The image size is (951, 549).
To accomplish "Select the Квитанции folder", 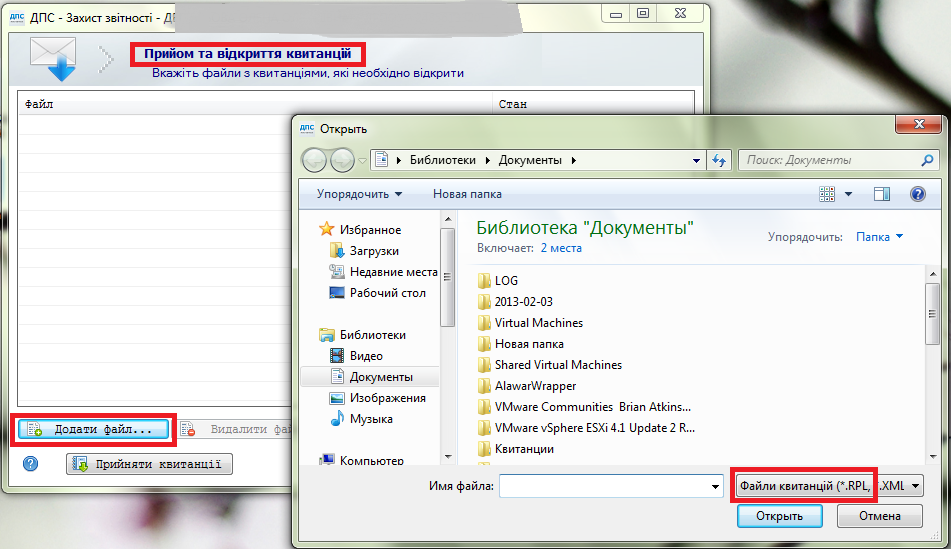I will pyautogui.click(x=524, y=449).
